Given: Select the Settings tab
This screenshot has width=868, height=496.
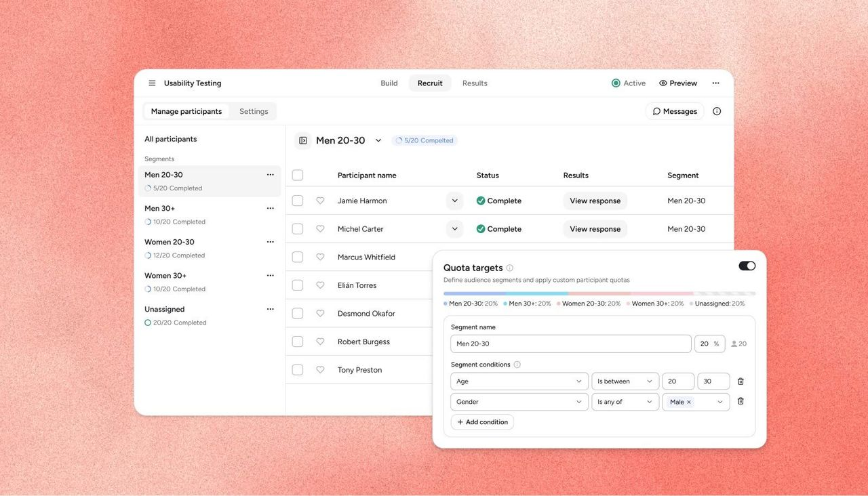Looking at the screenshot, I should tap(254, 111).
